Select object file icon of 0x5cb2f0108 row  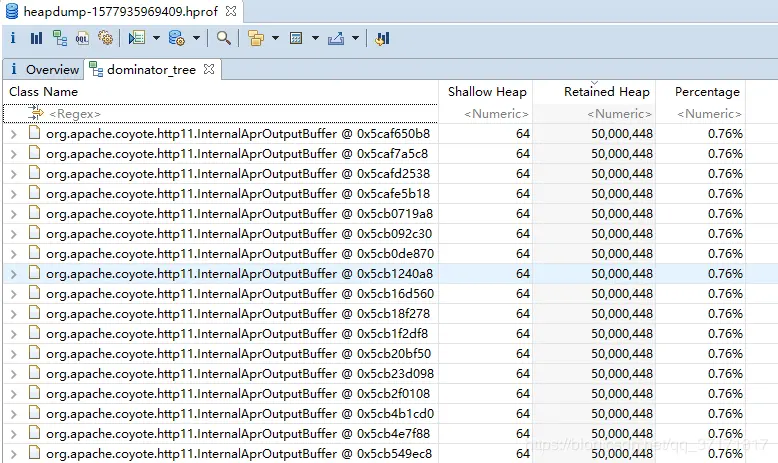coord(34,393)
